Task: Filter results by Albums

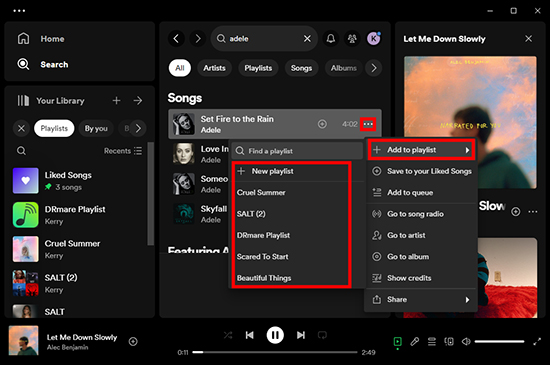Action: pos(344,68)
